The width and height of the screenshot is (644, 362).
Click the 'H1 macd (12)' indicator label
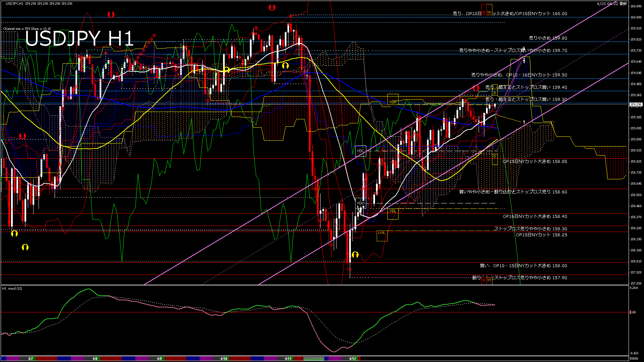(x=12, y=289)
